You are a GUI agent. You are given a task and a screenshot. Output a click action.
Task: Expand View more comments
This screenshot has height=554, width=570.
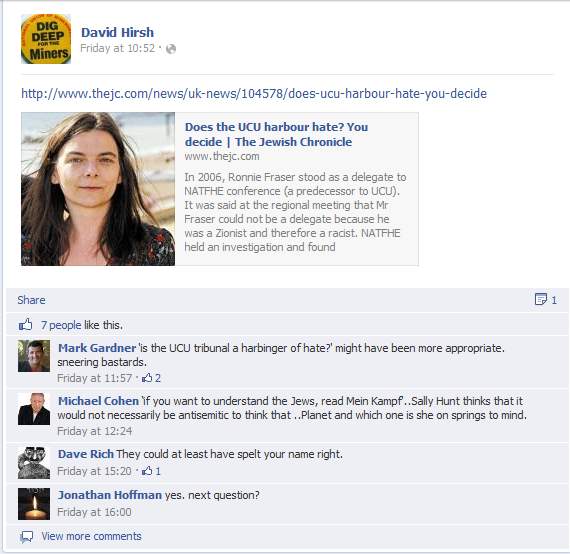coord(91,536)
